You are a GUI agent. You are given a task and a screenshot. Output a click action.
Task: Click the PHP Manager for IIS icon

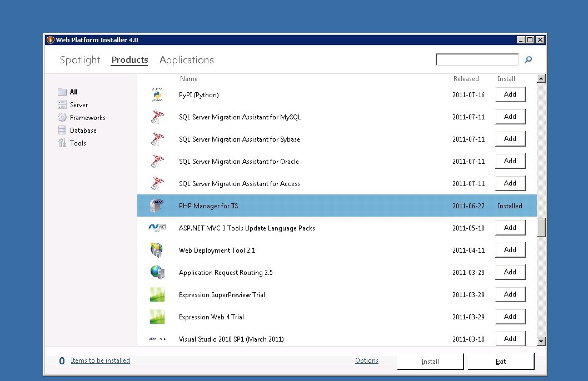click(x=157, y=205)
